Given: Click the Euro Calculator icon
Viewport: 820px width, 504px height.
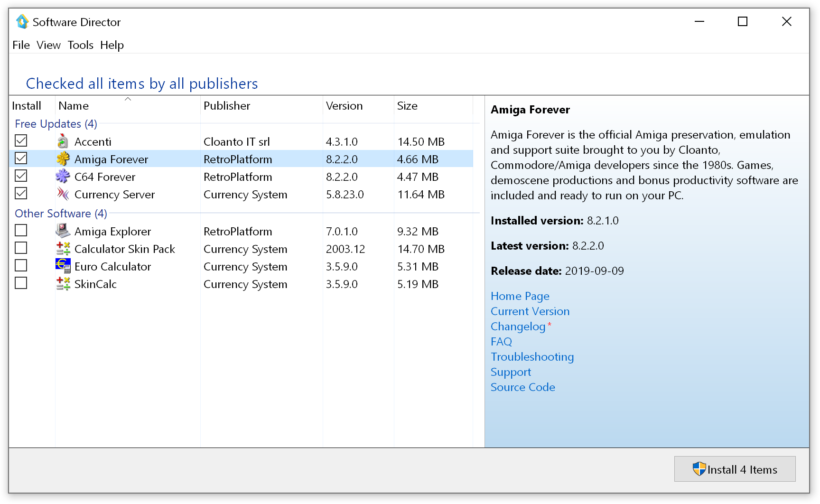Looking at the screenshot, I should coord(63,266).
